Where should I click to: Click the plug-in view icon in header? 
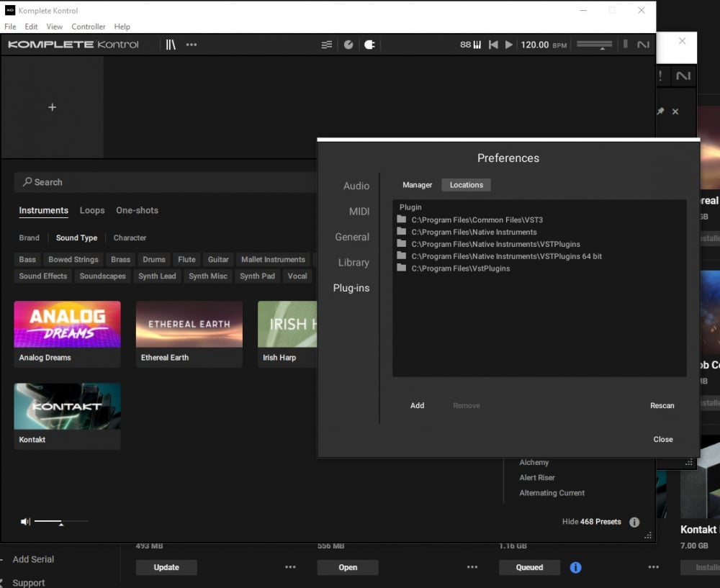[369, 45]
